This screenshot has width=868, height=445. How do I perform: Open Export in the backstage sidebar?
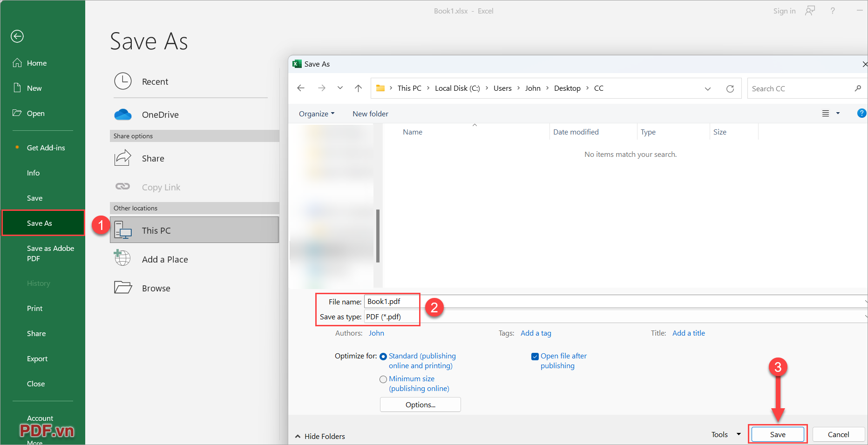coord(37,358)
